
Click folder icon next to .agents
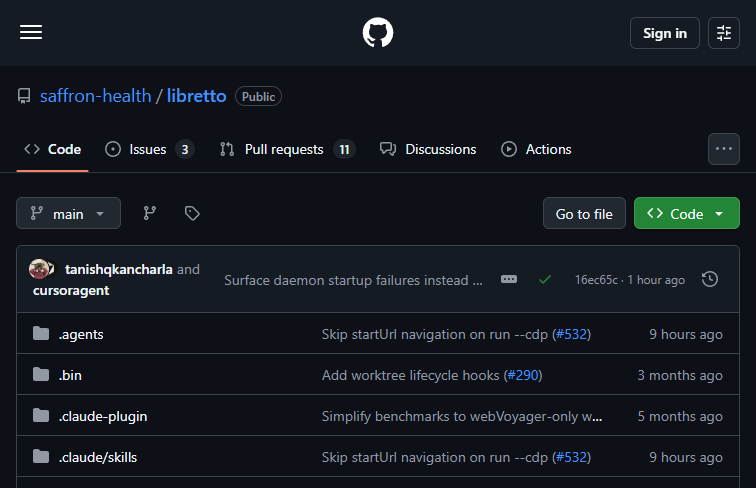[x=41, y=333]
